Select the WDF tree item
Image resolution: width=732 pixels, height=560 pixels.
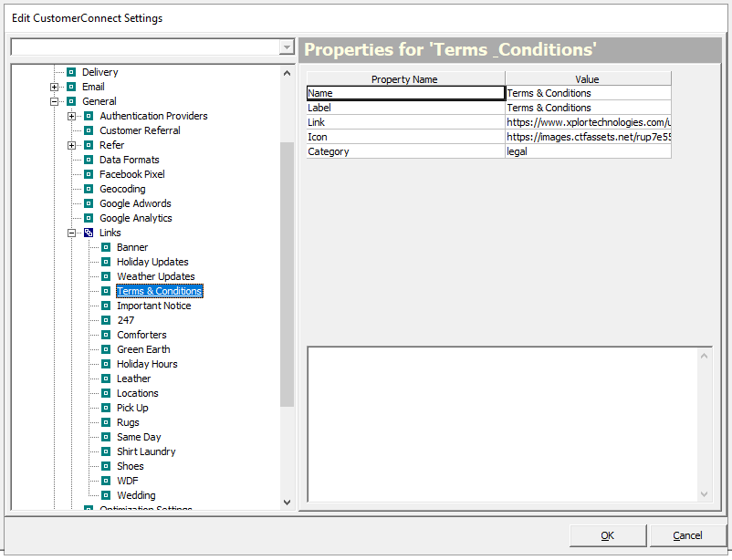[128, 481]
